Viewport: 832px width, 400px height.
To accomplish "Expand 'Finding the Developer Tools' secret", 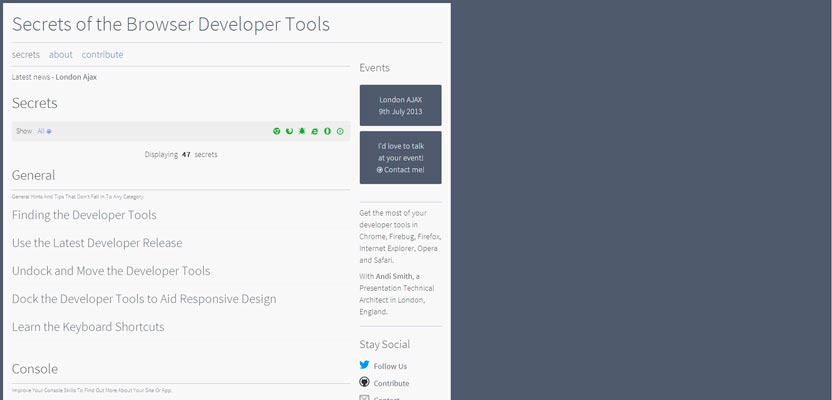I will (84, 215).
